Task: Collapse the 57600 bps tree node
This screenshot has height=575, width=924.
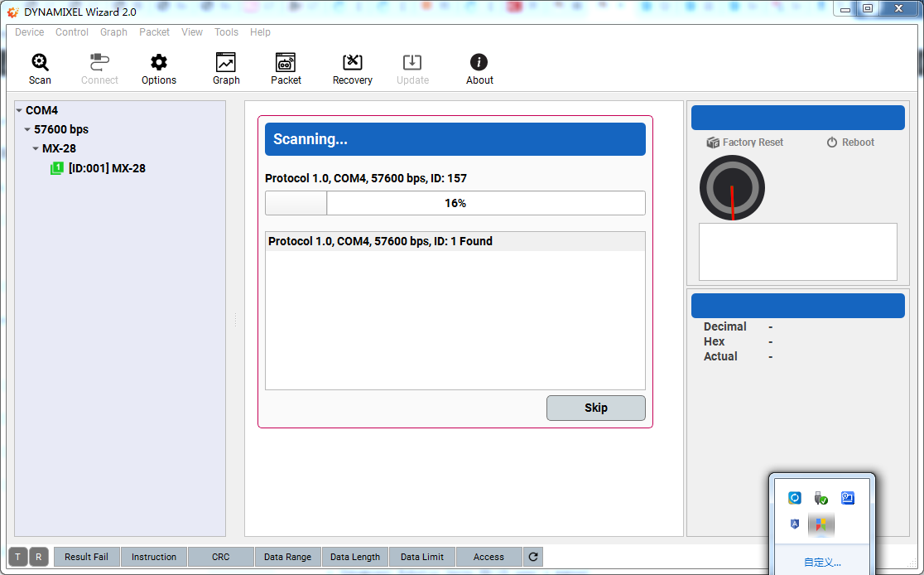Action: [27, 130]
